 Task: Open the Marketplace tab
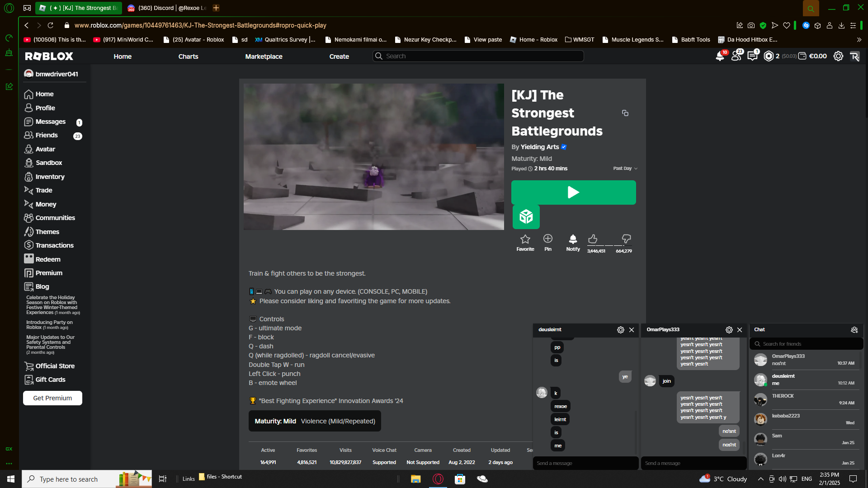[264, 56]
